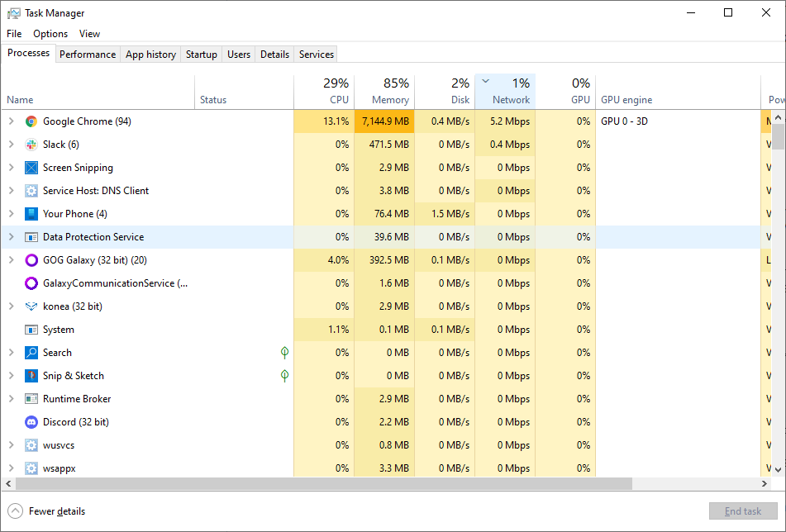Expand the Google Chrome (94) process group
The image size is (786, 532).
click(11, 121)
